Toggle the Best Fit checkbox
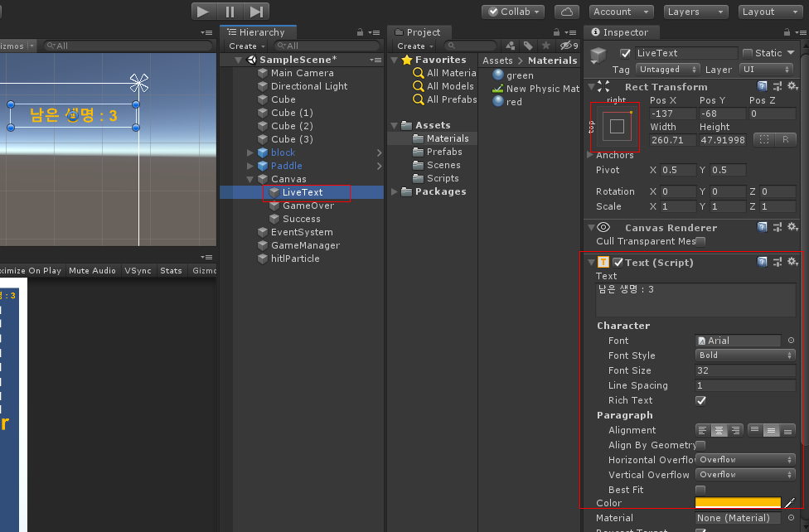The height and width of the screenshot is (532, 809). (700, 490)
